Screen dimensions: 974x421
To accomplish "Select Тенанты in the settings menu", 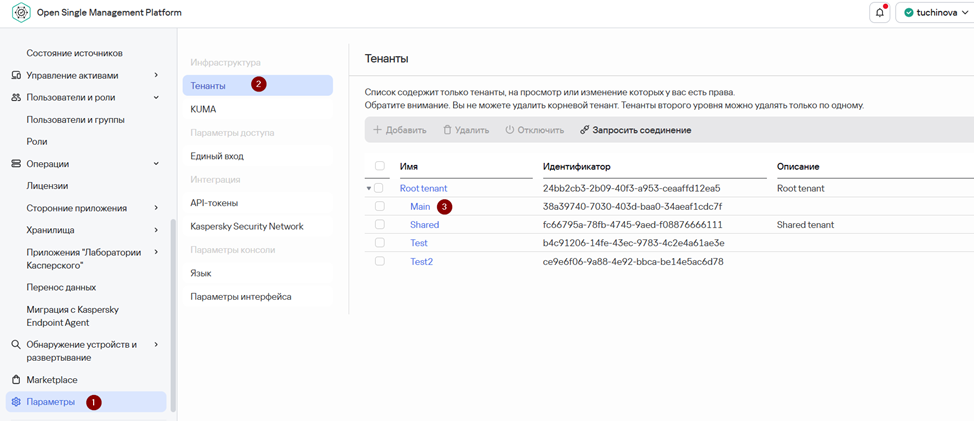I will coord(258,85).
